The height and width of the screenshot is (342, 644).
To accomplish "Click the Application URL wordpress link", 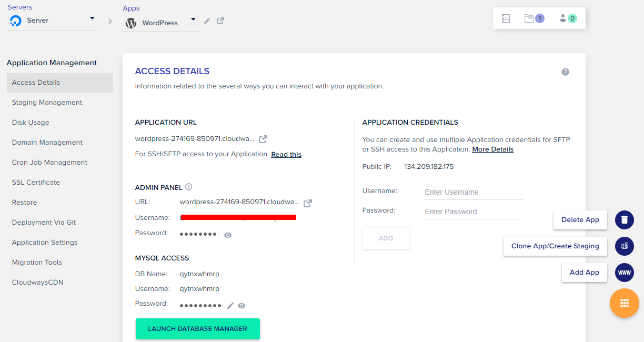I will click(195, 139).
